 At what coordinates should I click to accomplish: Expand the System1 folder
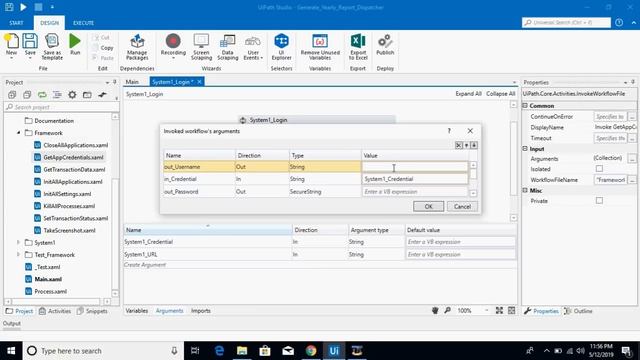click(x=18, y=242)
